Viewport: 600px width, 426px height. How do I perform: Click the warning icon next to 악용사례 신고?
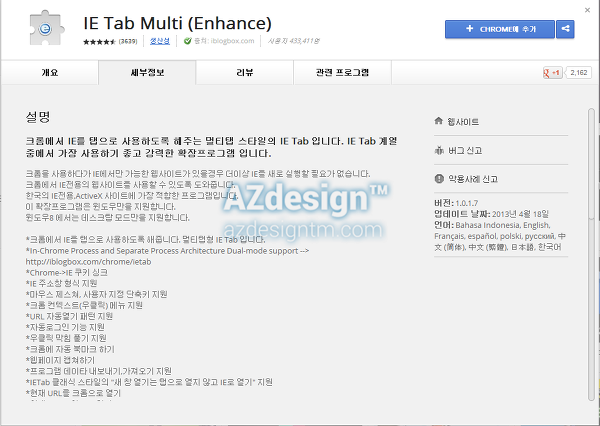[439, 178]
